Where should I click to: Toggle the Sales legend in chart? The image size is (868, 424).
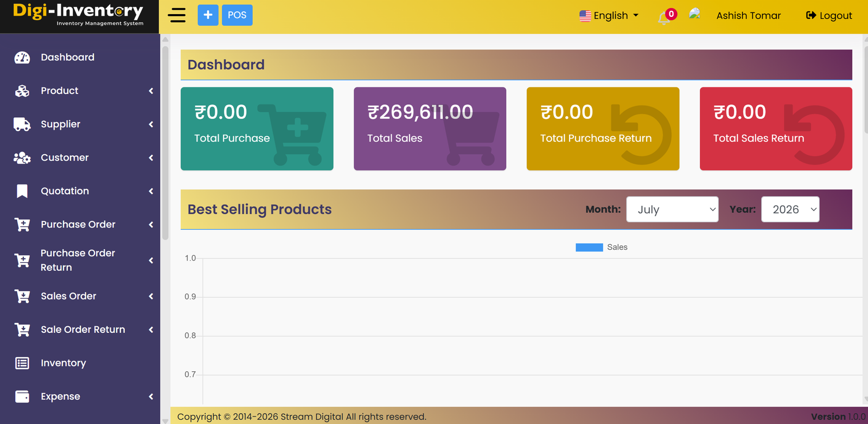[601, 247]
